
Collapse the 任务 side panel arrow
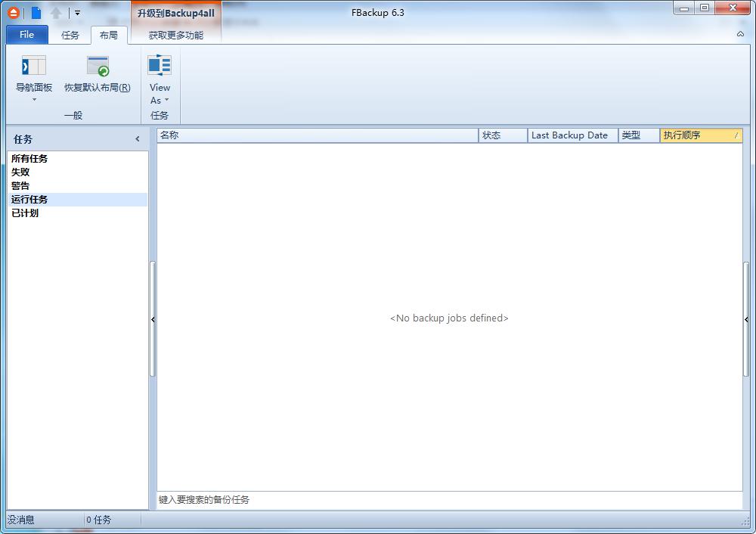click(138, 139)
